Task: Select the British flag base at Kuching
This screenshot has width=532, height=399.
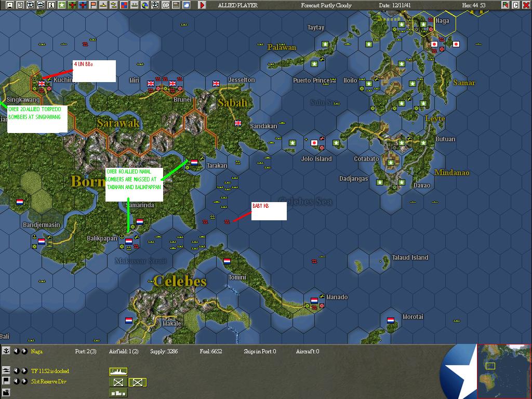Action: pos(42,84)
